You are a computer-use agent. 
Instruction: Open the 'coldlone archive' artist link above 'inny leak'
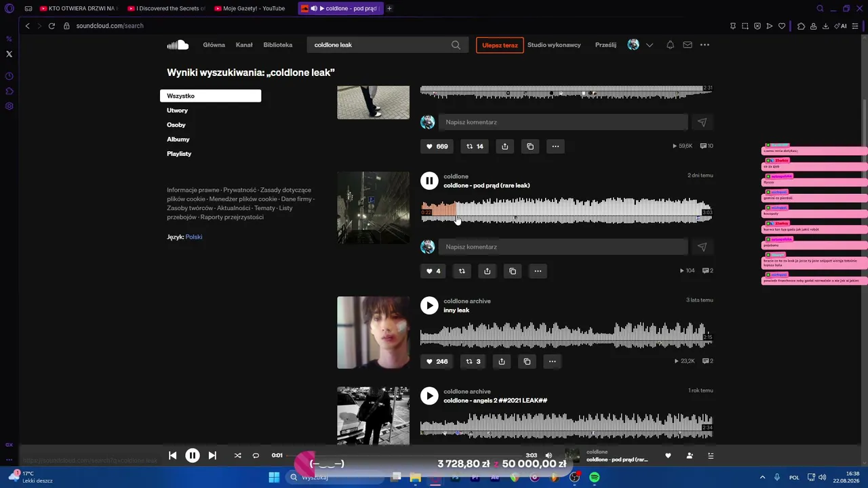(467, 301)
